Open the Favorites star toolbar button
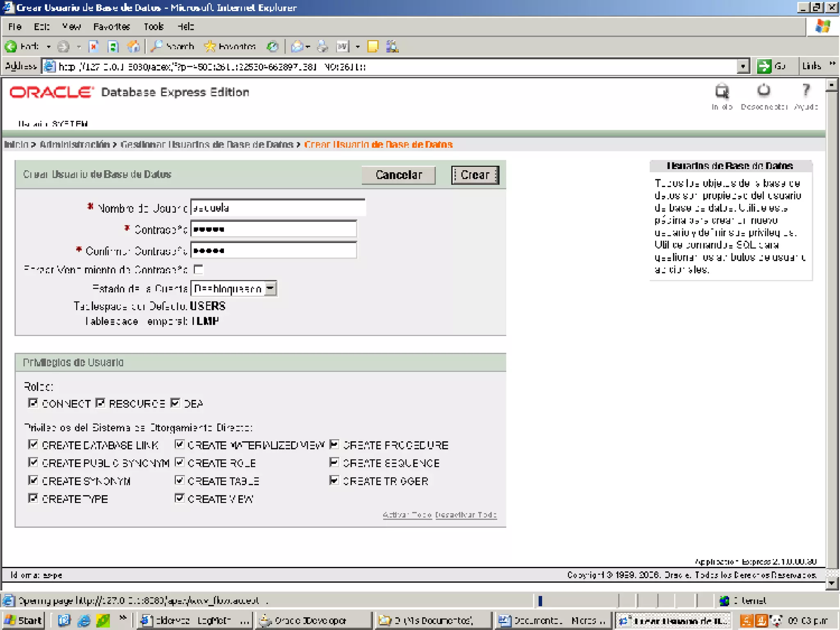840x630 pixels. 230,47
